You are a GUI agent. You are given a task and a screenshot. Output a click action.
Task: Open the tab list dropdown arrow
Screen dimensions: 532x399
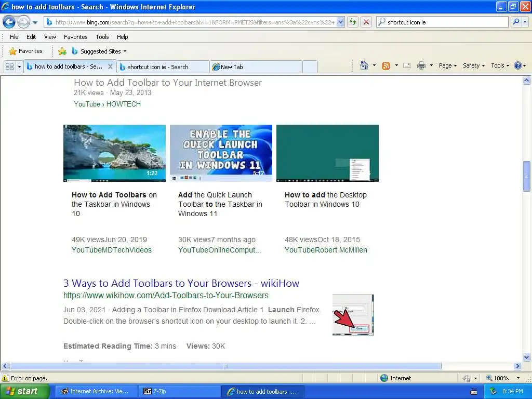coord(19,67)
